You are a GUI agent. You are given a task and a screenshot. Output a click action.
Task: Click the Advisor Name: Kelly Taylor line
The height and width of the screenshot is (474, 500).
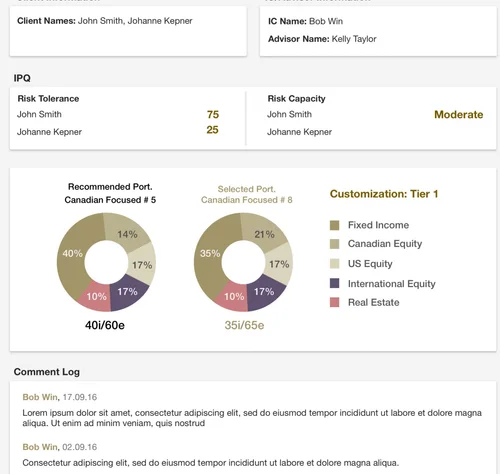322,39
